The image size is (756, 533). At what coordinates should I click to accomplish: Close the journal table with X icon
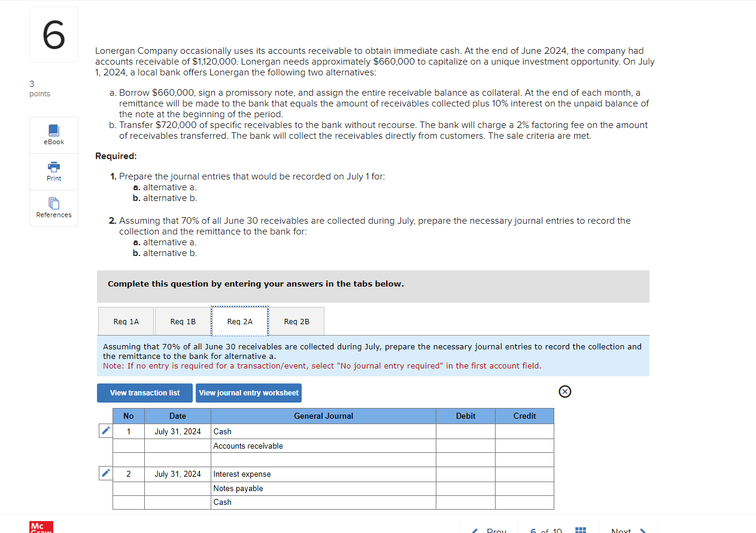564,392
